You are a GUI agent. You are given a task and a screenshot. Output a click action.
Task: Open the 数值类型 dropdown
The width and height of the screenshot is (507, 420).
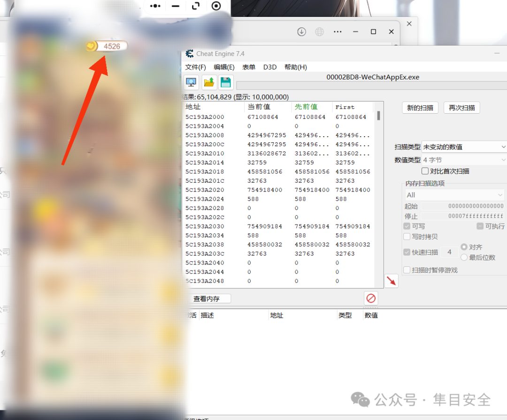tap(464, 160)
